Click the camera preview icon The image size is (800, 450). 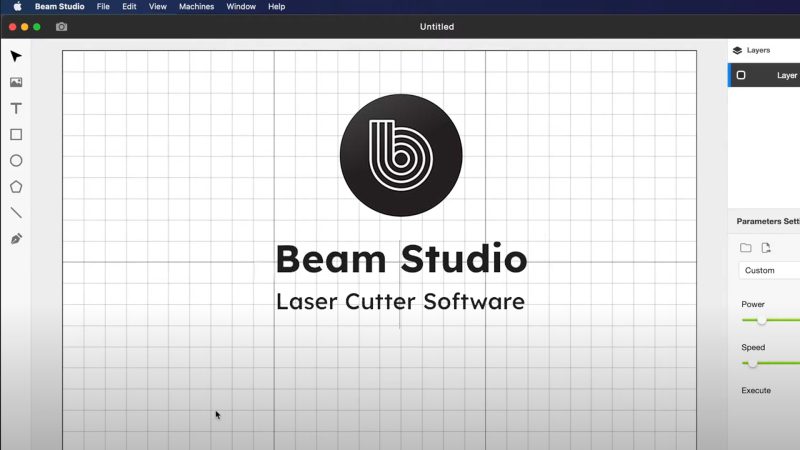61,27
